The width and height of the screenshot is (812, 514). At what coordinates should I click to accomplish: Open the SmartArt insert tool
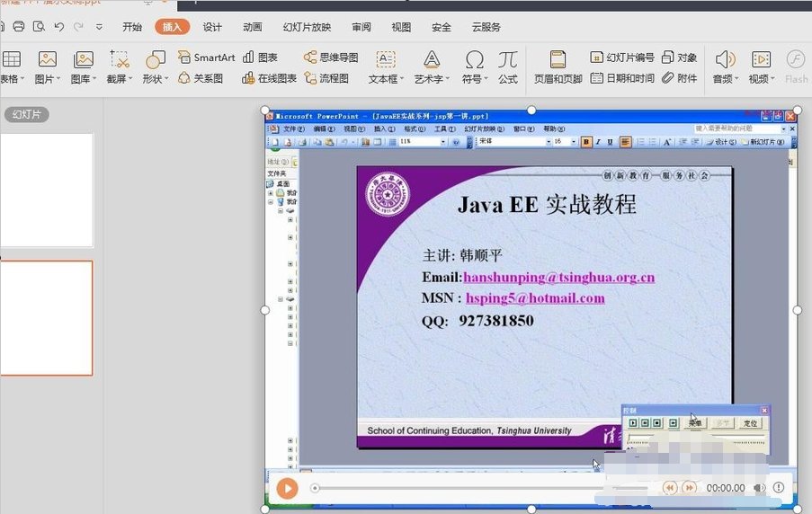click(x=206, y=57)
